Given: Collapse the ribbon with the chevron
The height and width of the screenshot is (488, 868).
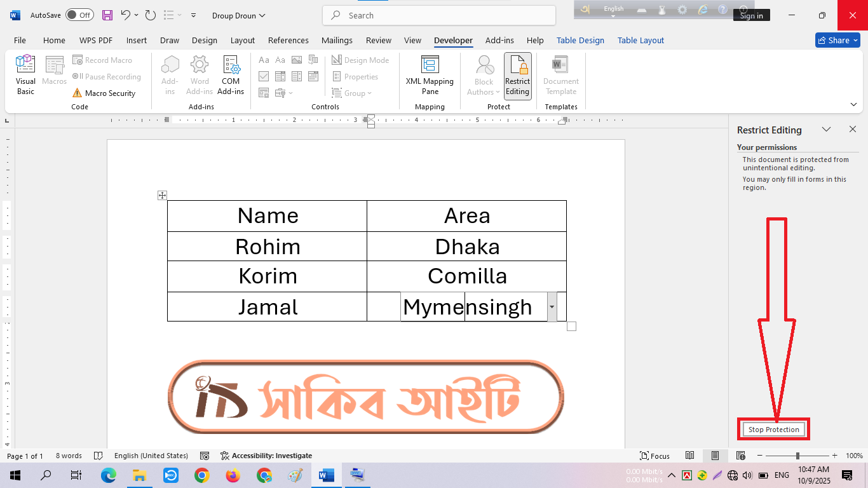Looking at the screenshot, I should pyautogui.click(x=853, y=104).
